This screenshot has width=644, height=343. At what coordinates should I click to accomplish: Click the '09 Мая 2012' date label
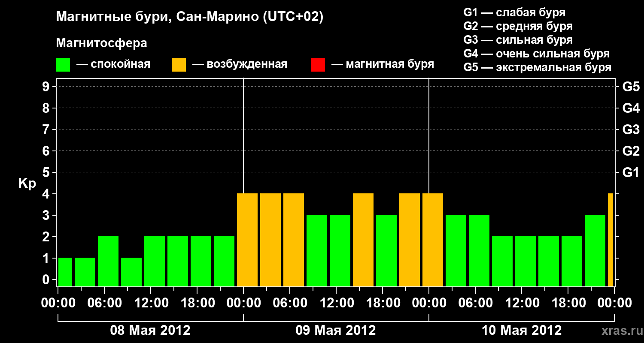(x=336, y=330)
